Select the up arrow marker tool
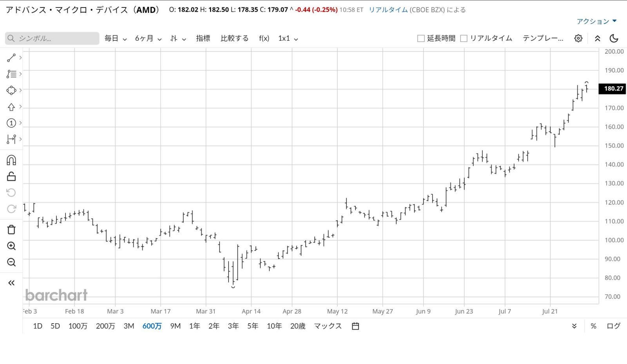The image size is (627, 364). 11,107
